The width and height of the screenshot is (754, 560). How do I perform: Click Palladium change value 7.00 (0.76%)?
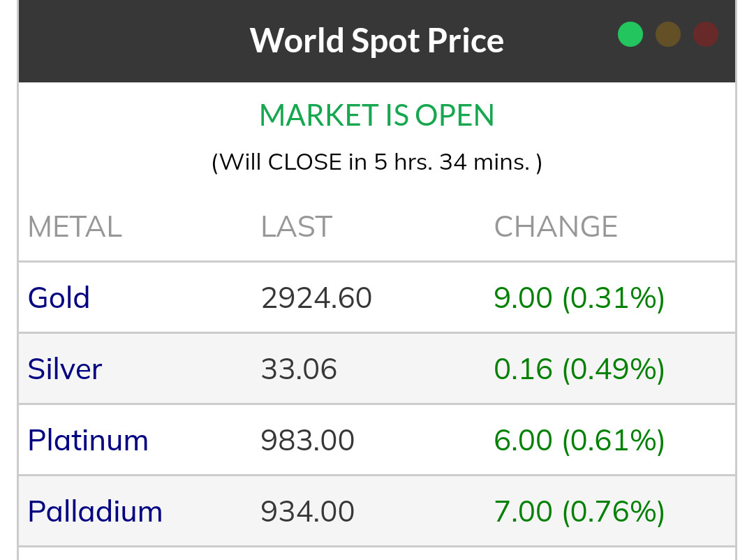(579, 512)
